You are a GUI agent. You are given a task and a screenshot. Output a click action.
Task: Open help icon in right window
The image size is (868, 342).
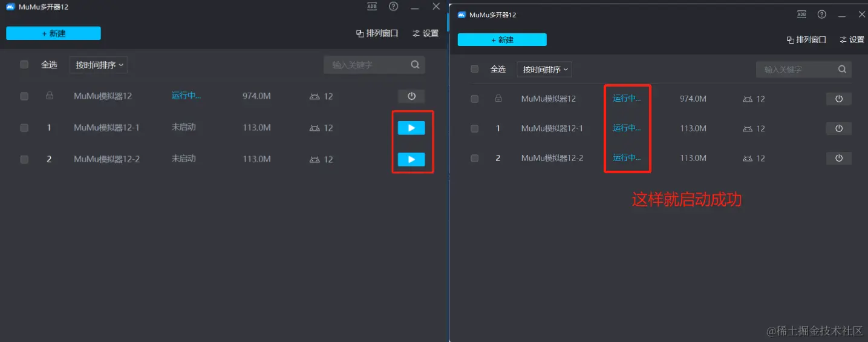(821, 15)
